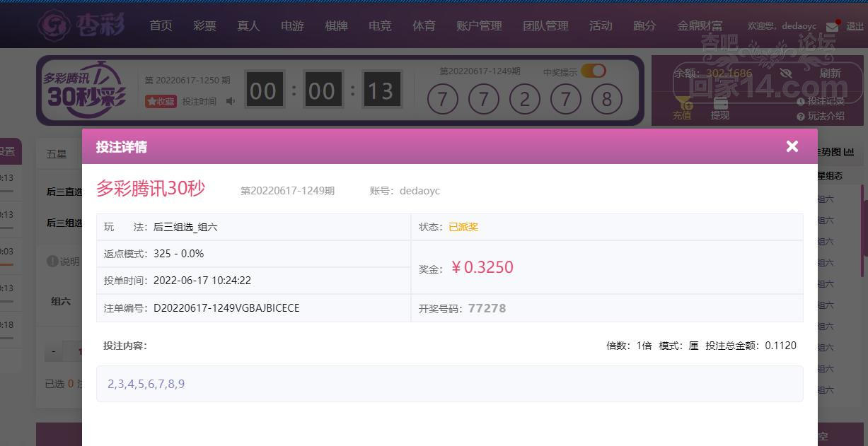This screenshot has height=446, width=868.
Task: Click the 投注总金额 0.1120 value
Action: [x=781, y=346]
